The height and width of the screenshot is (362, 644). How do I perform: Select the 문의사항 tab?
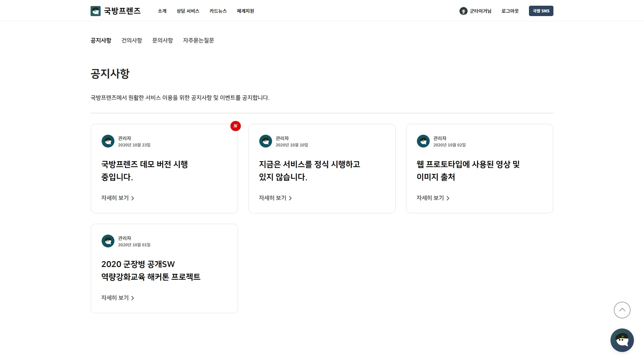[x=162, y=41]
